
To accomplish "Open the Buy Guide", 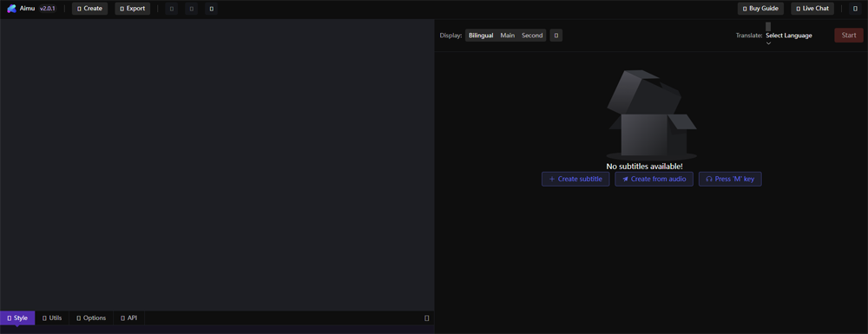I will click(x=760, y=9).
